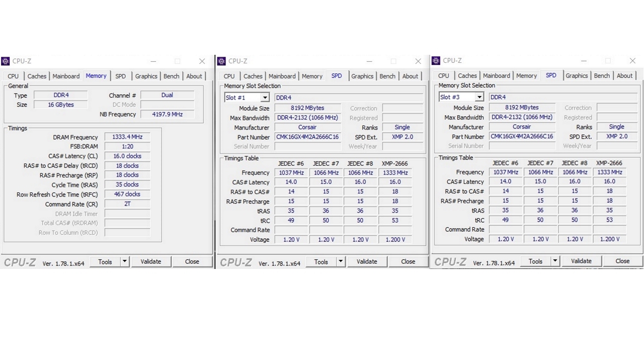Click Validate button in left window
644x362 pixels.
(x=151, y=261)
